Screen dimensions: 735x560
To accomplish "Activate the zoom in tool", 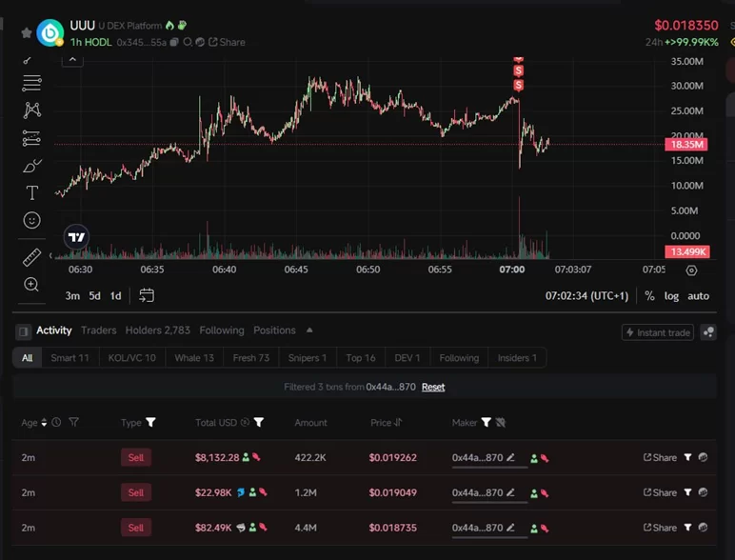I will tap(31, 285).
